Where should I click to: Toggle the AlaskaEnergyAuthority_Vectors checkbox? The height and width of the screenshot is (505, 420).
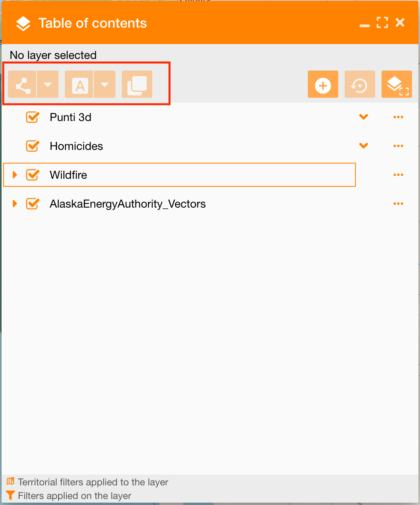coord(32,204)
